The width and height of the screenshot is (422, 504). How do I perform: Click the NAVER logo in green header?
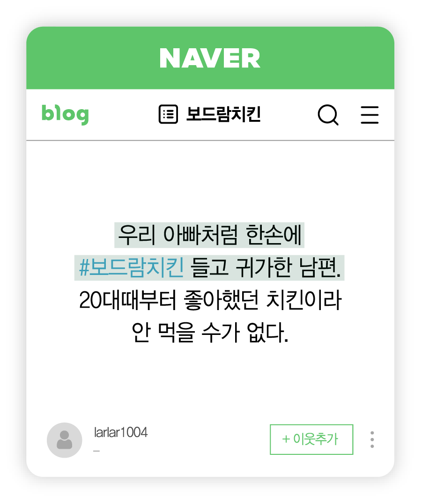tap(210, 58)
